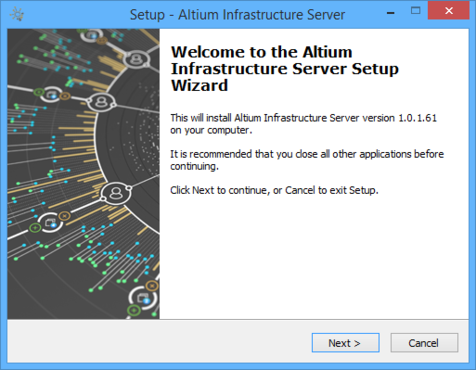
Task: Click the 'Click Next to continue' instruction text
Action: [274, 190]
